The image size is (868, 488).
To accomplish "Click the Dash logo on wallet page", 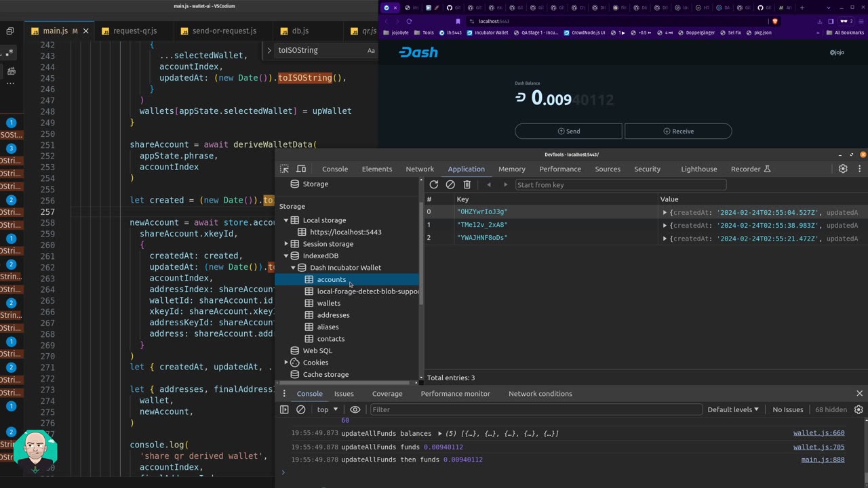I will point(418,52).
